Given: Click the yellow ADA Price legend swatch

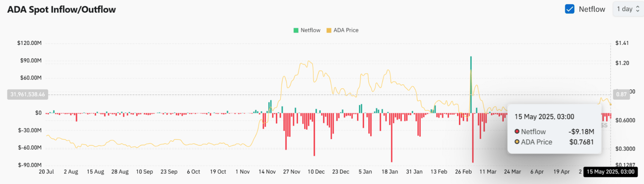Looking at the screenshot, I should point(329,30).
